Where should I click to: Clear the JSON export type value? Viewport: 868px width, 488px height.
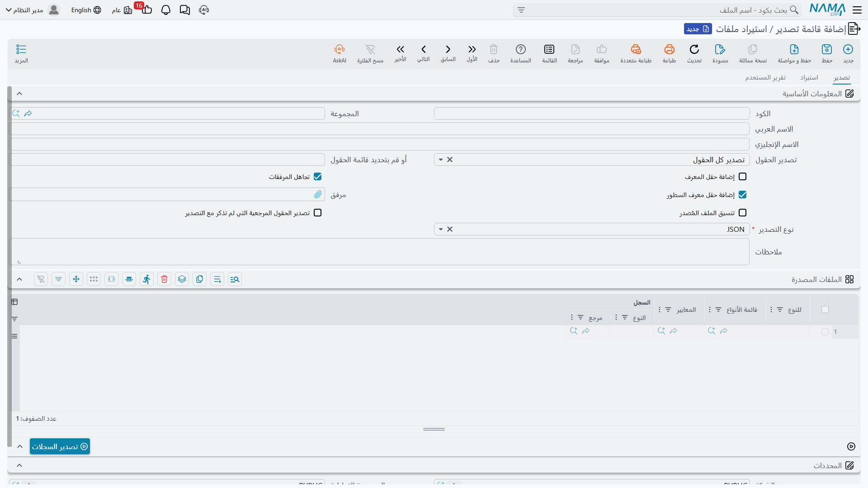pyautogui.click(x=450, y=229)
